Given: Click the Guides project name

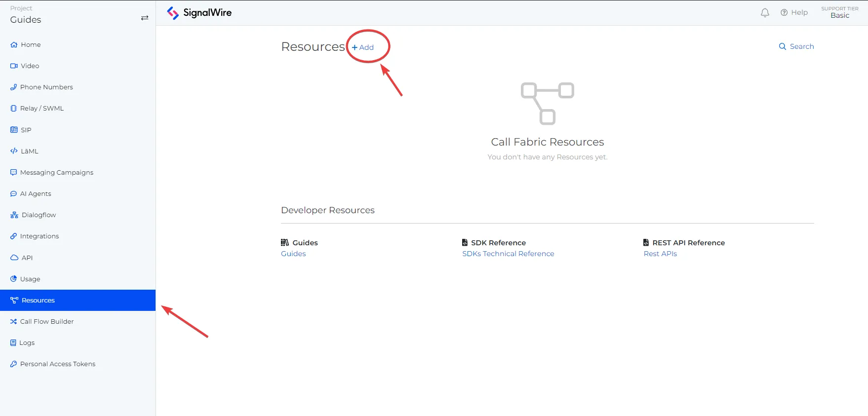Looking at the screenshot, I should click(x=26, y=20).
